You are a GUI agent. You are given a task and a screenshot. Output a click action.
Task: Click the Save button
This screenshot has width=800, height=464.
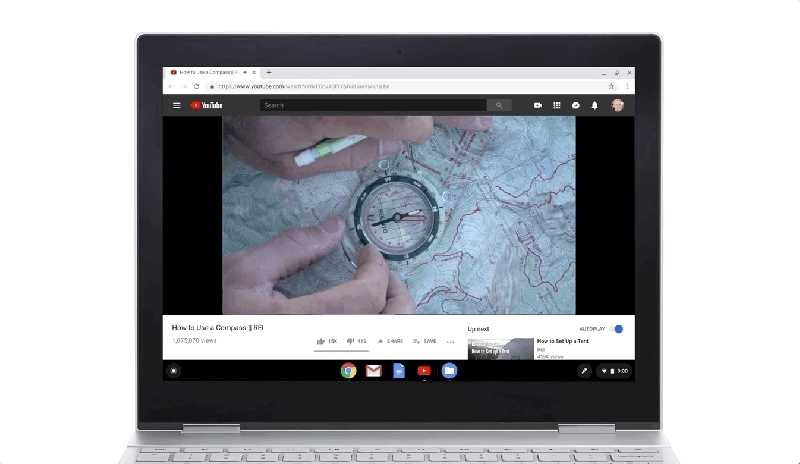(x=424, y=341)
